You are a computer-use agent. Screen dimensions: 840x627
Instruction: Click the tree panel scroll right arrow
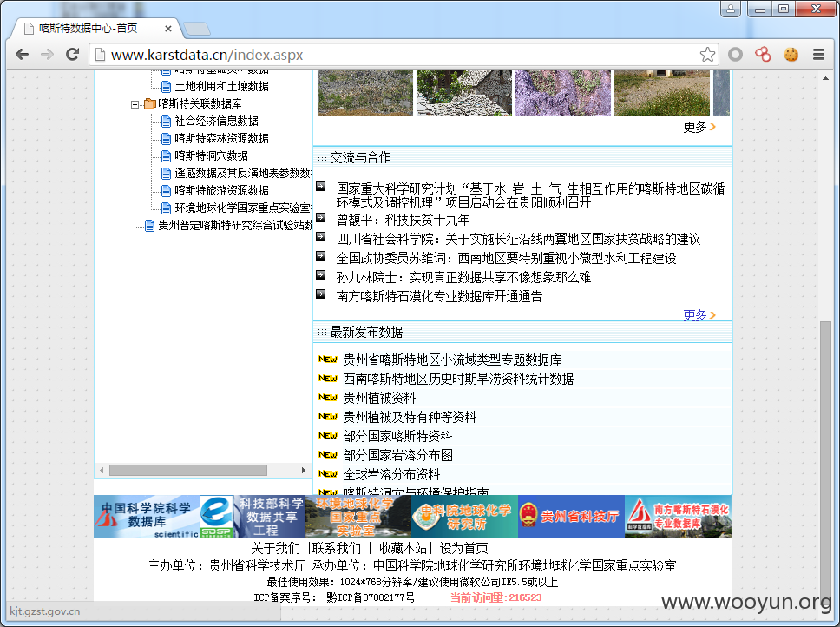coord(304,470)
